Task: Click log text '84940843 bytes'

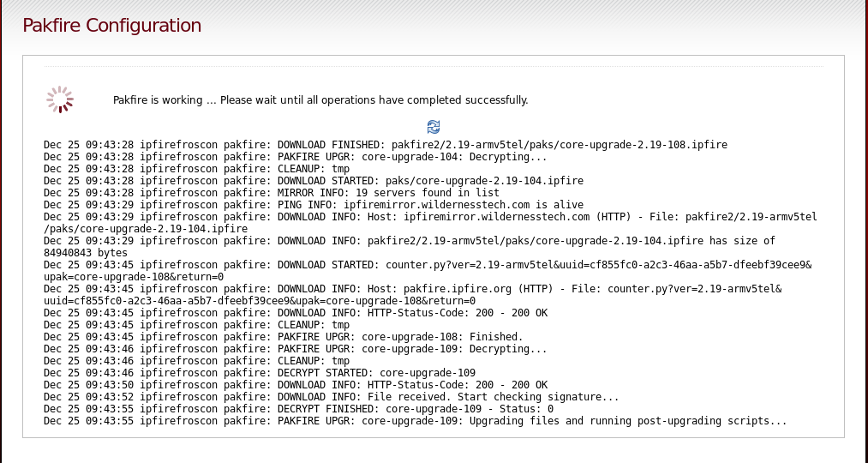Action: [x=85, y=253]
